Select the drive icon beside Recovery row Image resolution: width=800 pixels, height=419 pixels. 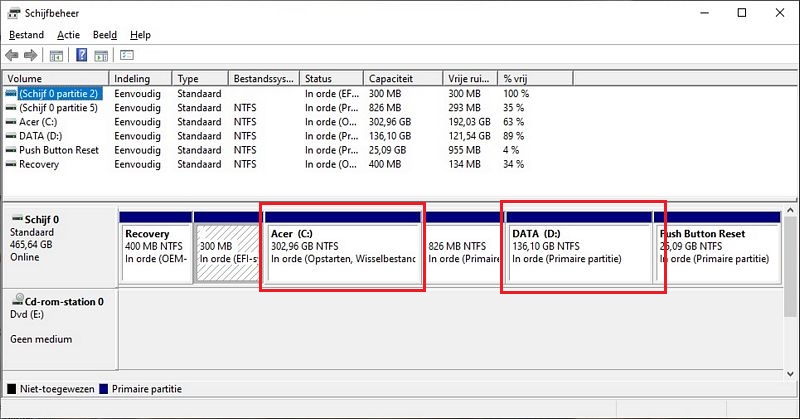11,164
